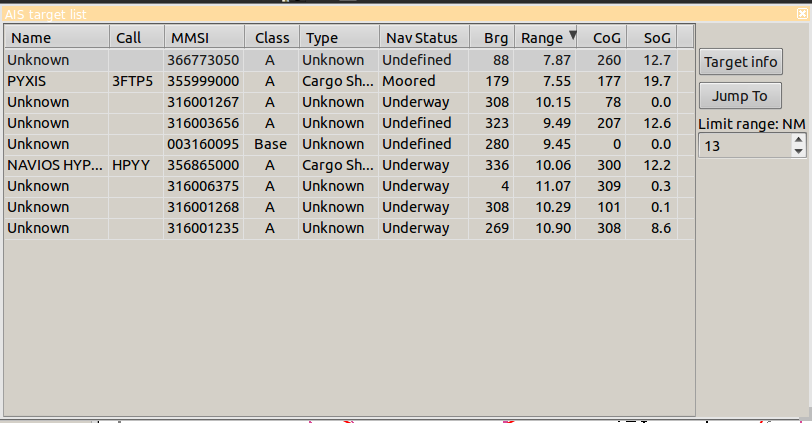Click the Call column header
This screenshot has height=423, width=812.
click(136, 38)
